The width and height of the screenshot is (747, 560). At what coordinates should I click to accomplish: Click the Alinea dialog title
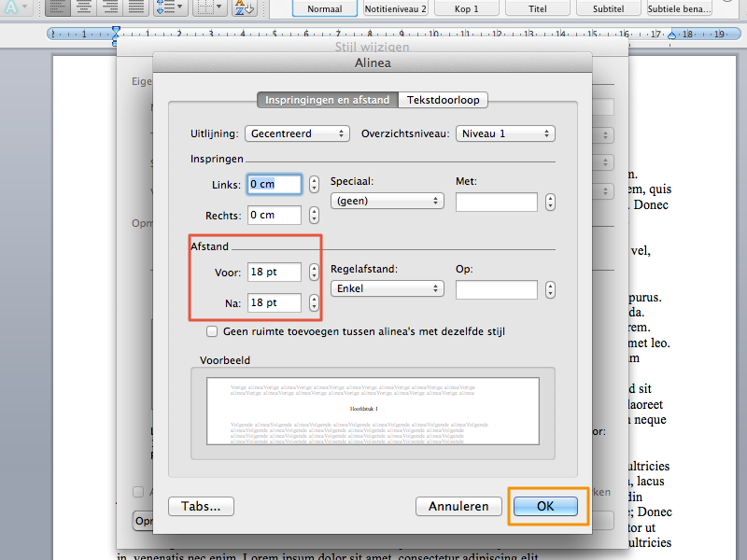point(373,63)
